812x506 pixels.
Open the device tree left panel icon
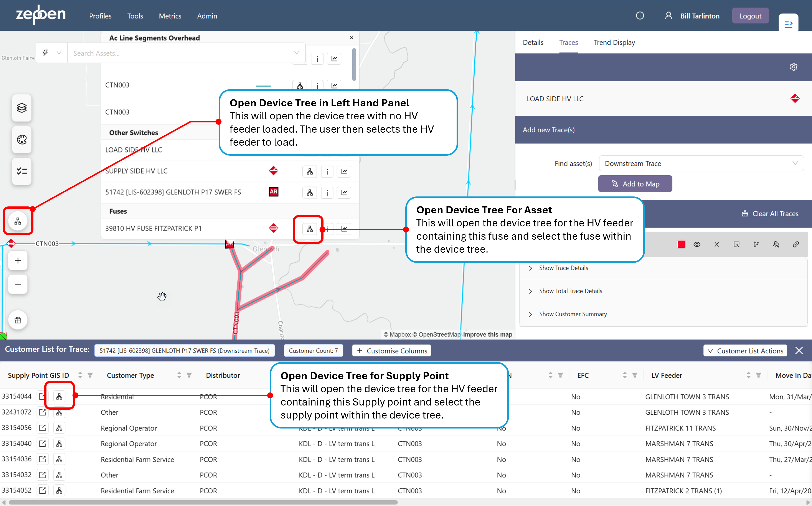click(18, 221)
